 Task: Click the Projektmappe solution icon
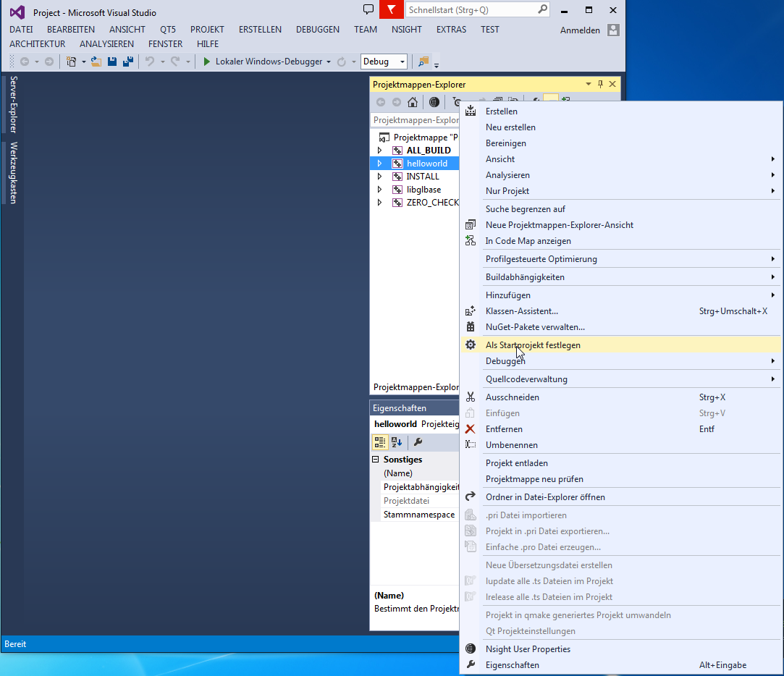[384, 138]
